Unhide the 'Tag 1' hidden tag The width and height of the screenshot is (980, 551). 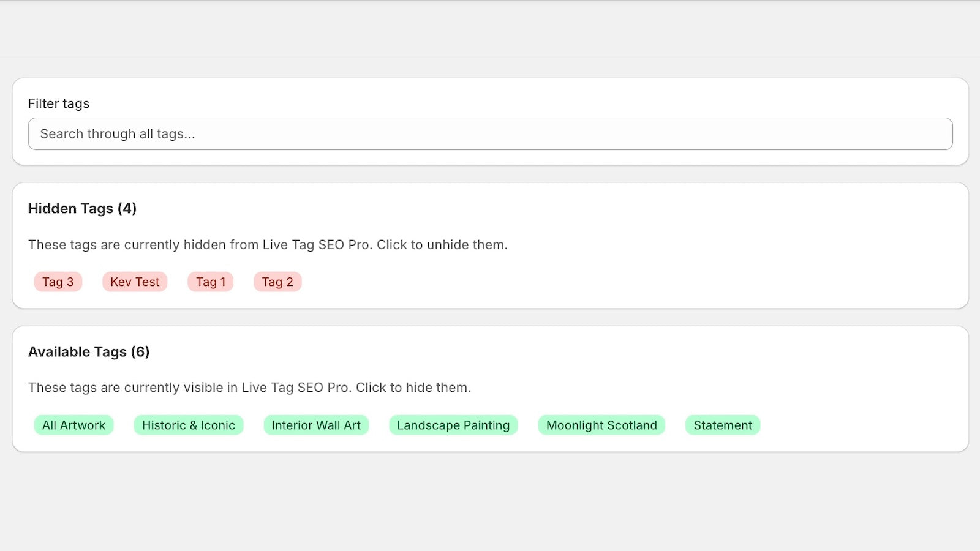tap(211, 282)
